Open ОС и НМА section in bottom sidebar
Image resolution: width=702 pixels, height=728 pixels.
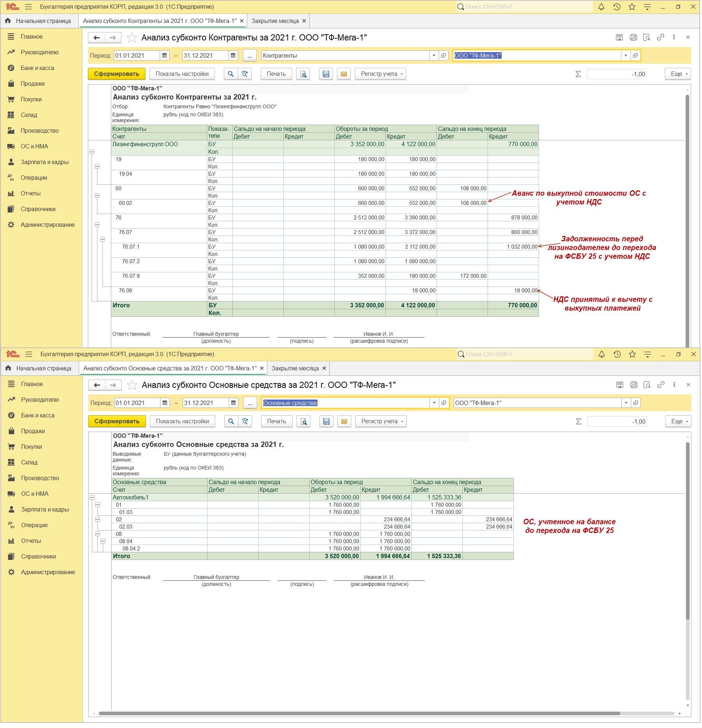pos(35,494)
